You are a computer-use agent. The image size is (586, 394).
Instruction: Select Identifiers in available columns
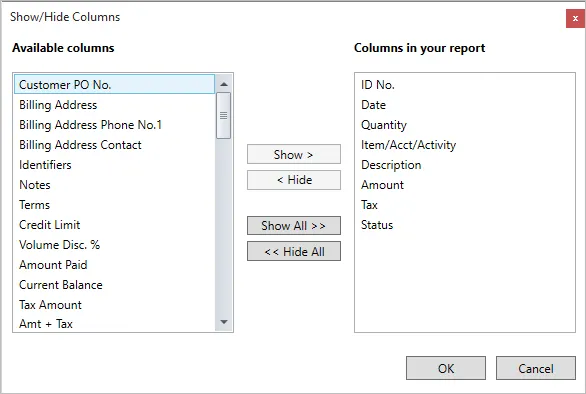pyautogui.click(x=114, y=164)
